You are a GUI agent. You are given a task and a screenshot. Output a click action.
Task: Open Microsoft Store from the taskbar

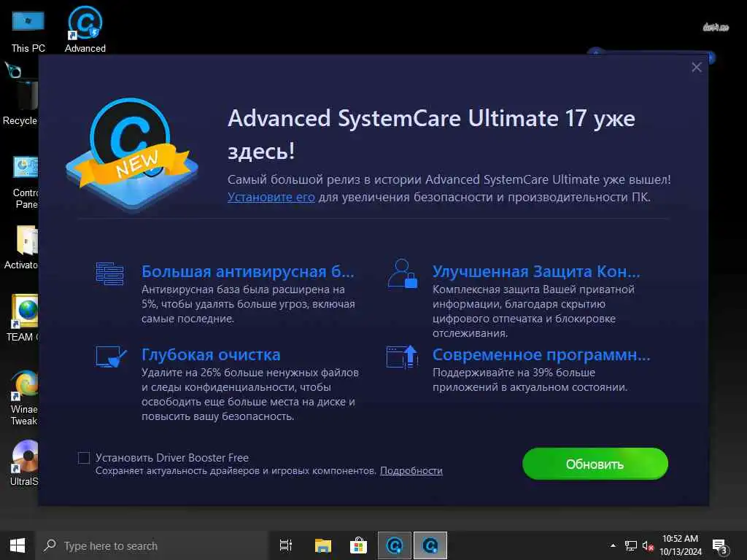coord(358,545)
